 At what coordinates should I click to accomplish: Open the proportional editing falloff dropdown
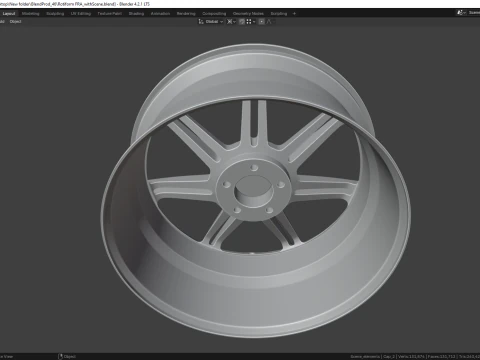point(270,22)
